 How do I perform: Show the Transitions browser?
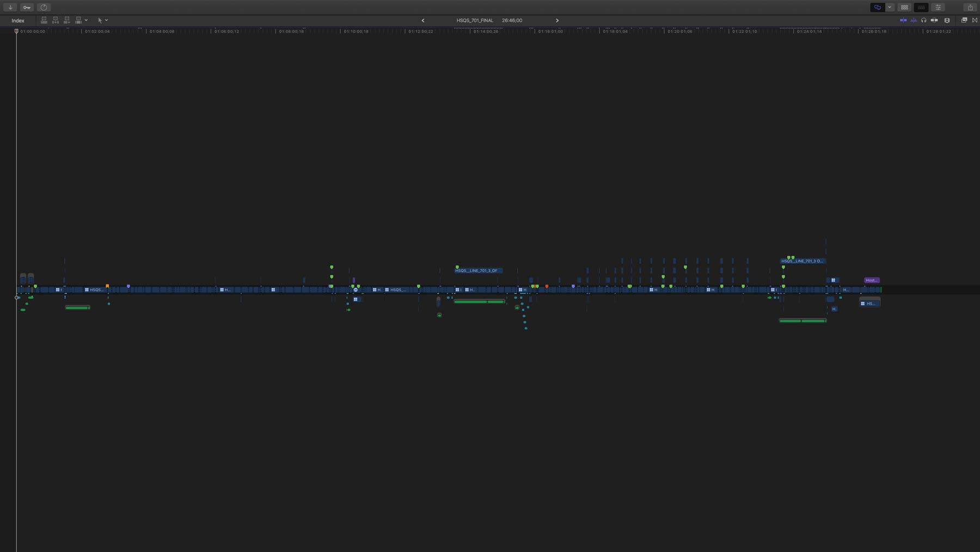(975, 20)
